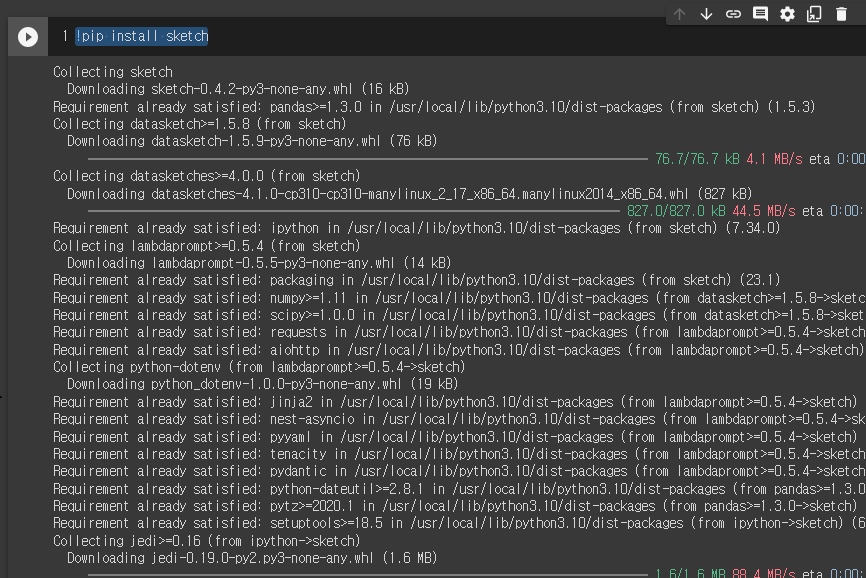This screenshot has height=578, width=866.
Task: Click line number 1 in the gutter
Action: [63, 34]
